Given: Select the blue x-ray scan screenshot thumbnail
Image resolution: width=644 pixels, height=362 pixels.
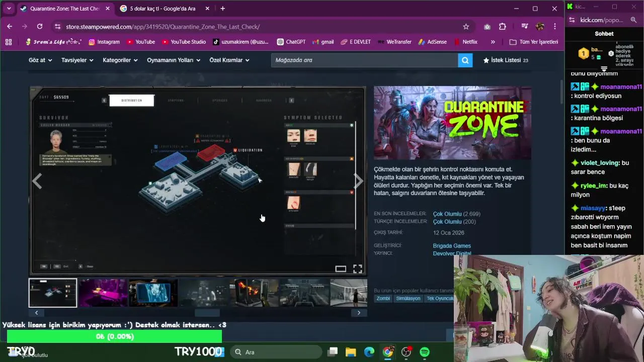Looking at the screenshot, I should point(153,293).
